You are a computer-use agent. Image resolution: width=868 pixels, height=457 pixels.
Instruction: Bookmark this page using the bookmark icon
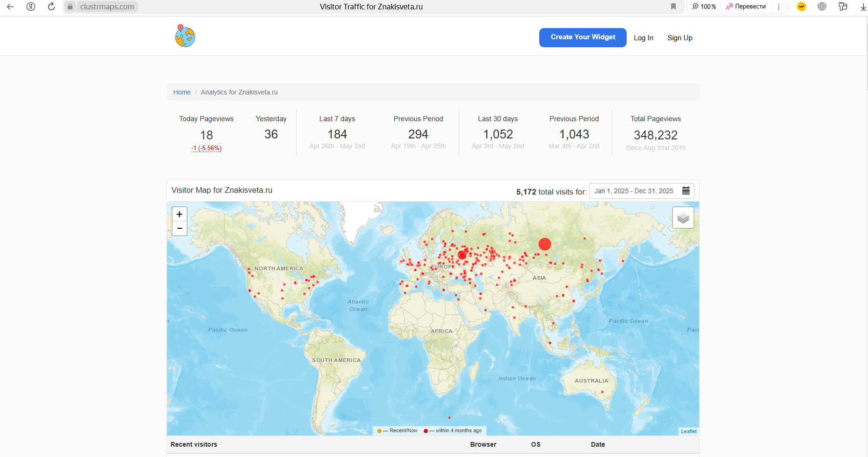coord(673,7)
